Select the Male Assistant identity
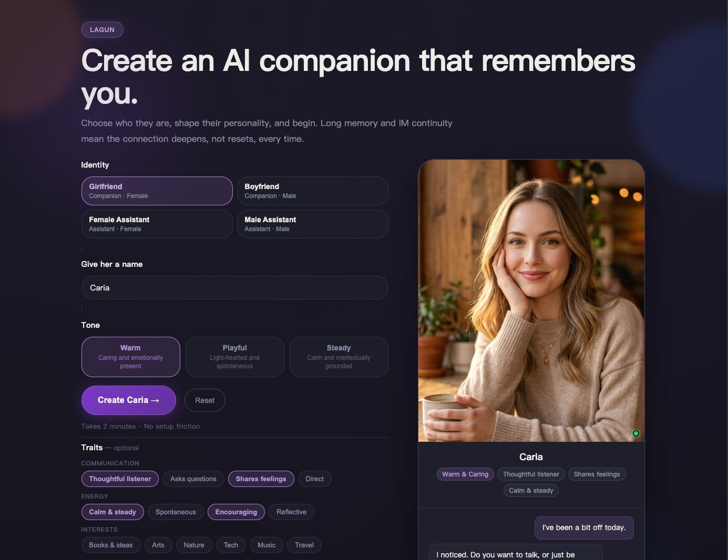 point(312,224)
